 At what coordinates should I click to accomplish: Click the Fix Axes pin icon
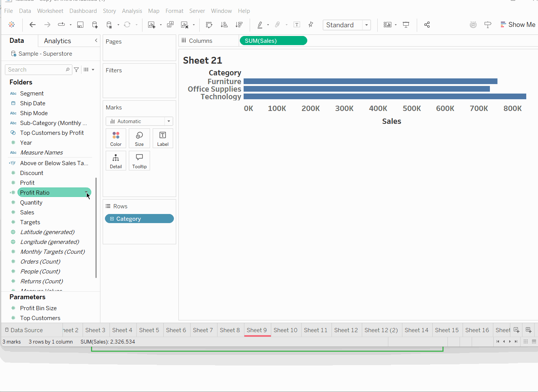[311, 25]
